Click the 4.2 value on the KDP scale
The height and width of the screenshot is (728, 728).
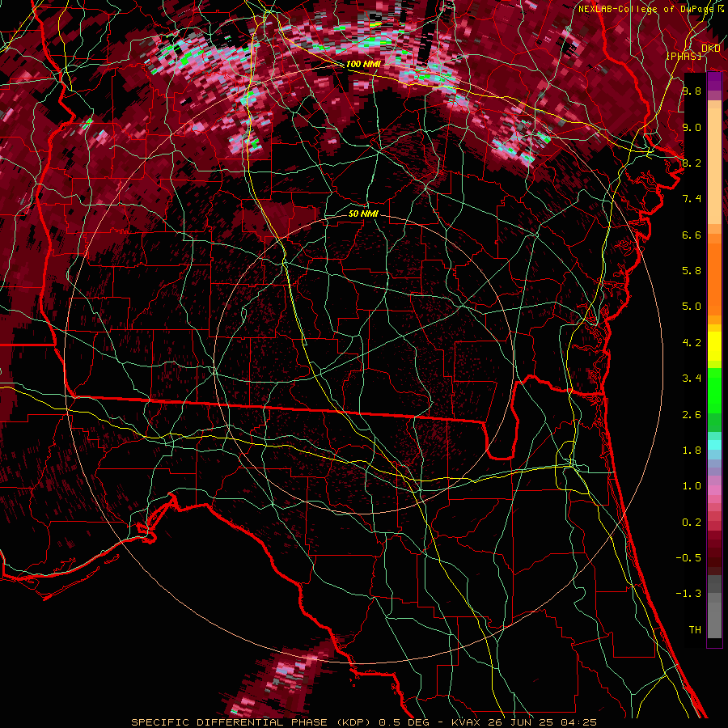[x=692, y=343]
